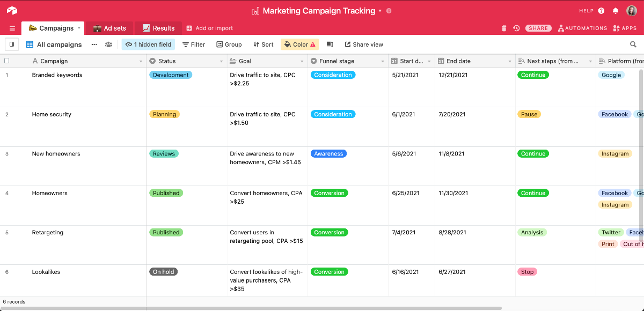Toggle the views sidebar panel
This screenshot has height=311, width=644.
[12, 45]
